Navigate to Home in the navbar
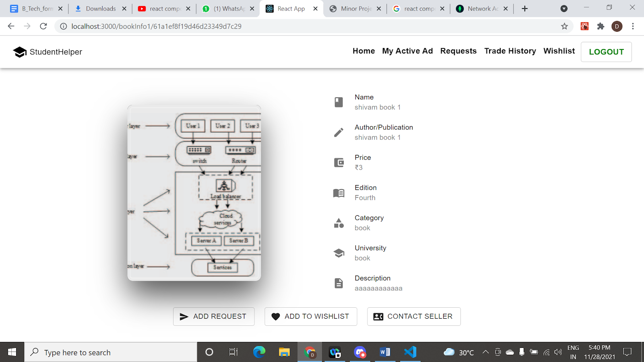 (363, 51)
